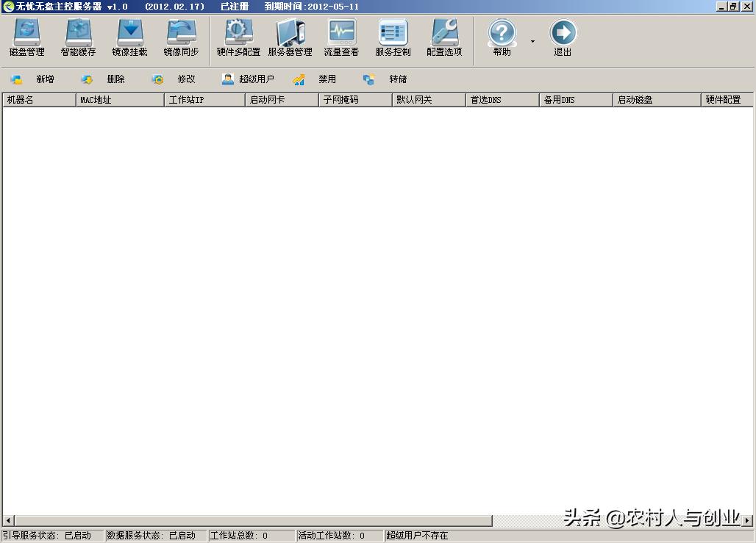The height and width of the screenshot is (543, 756).
Task: Open 磁盘管理 disk management tool
Action: point(27,37)
